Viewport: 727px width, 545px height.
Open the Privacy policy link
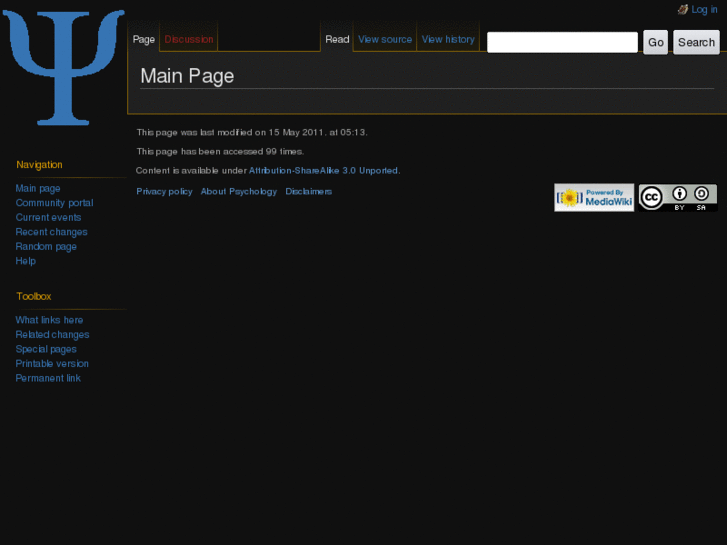(164, 192)
